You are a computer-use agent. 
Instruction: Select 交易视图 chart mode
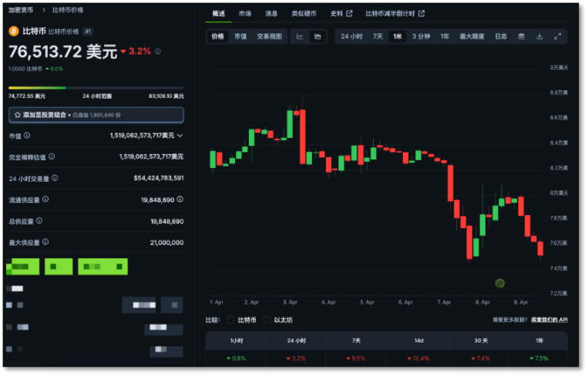tap(269, 36)
